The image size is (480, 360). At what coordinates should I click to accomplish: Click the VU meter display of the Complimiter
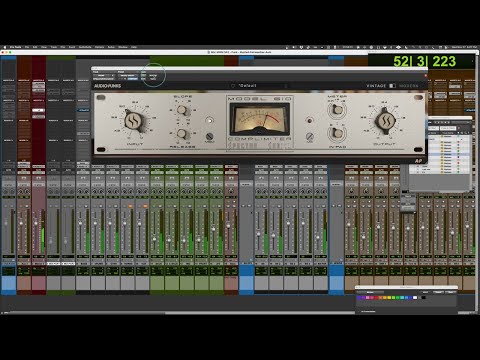pyautogui.click(x=260, y=119)
